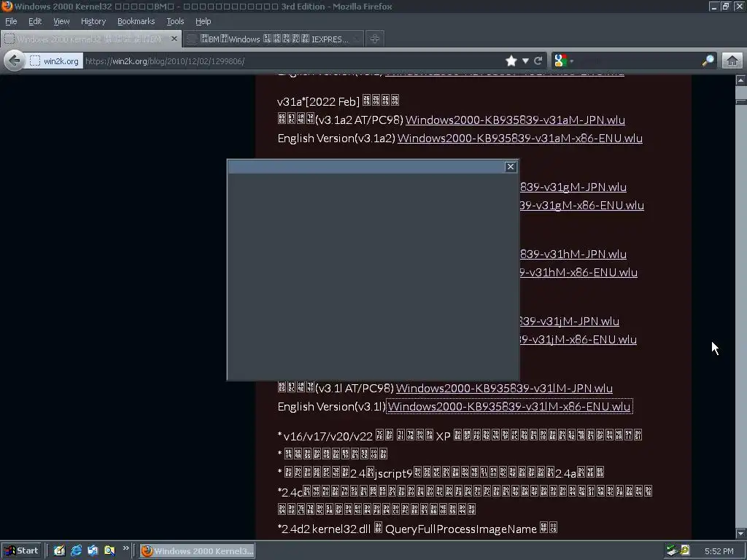Click the English Version(v3.1l) label
The image size is (747, 560).
(332, 407)
